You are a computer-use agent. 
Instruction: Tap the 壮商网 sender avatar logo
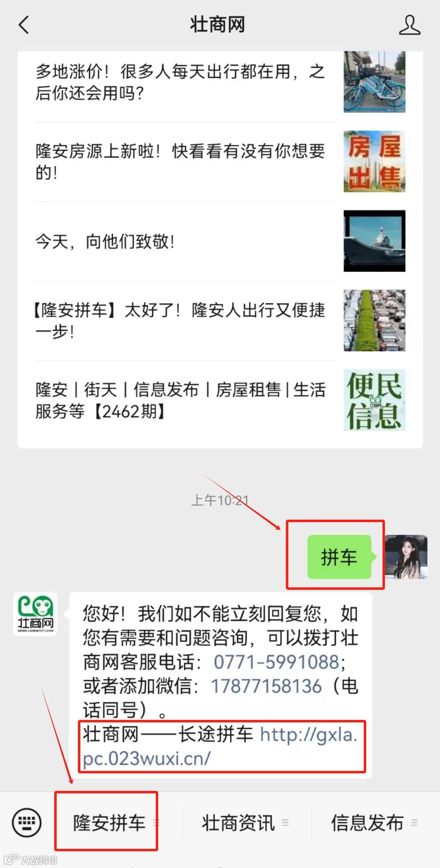tap(35, 614)
